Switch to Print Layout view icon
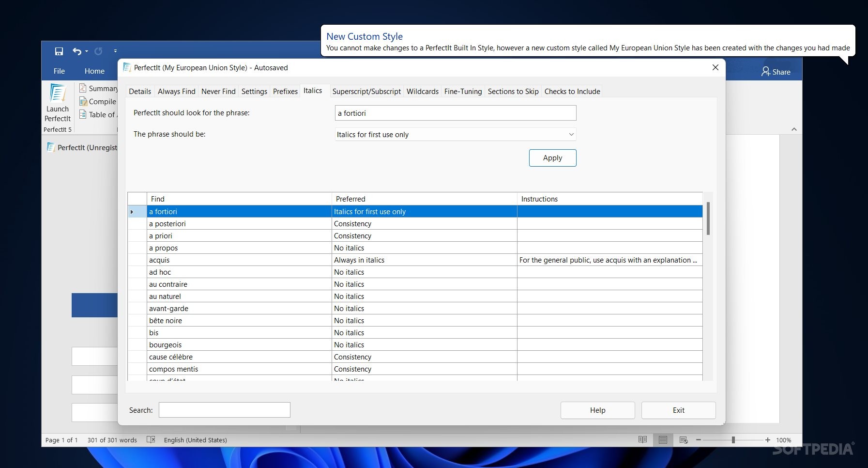This screenshot has height=468, width=868. tap(663, 439)
